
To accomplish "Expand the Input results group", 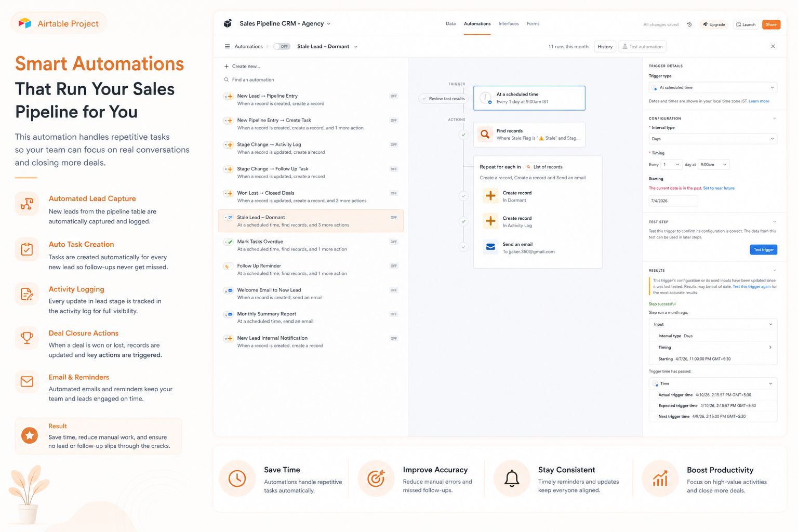I will coord(713,324).
